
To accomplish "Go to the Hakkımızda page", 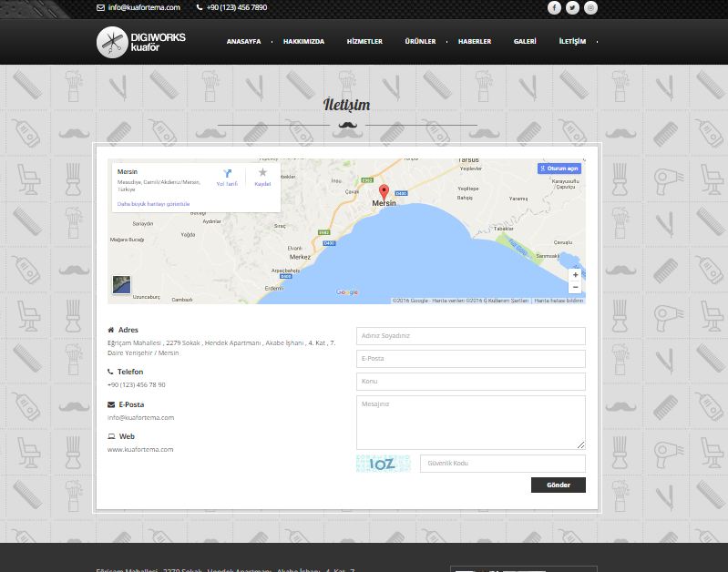I will click(x=303, y=41).
